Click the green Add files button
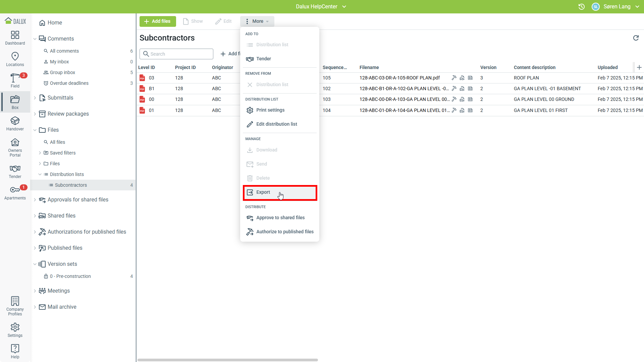This screenshot has height=362, width=644. tap(158, 21)
